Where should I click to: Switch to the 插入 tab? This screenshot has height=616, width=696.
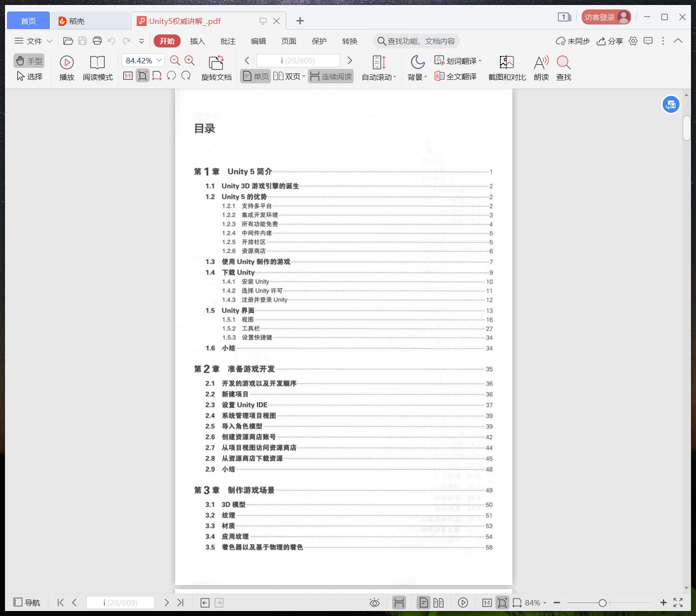click(198, 41)
